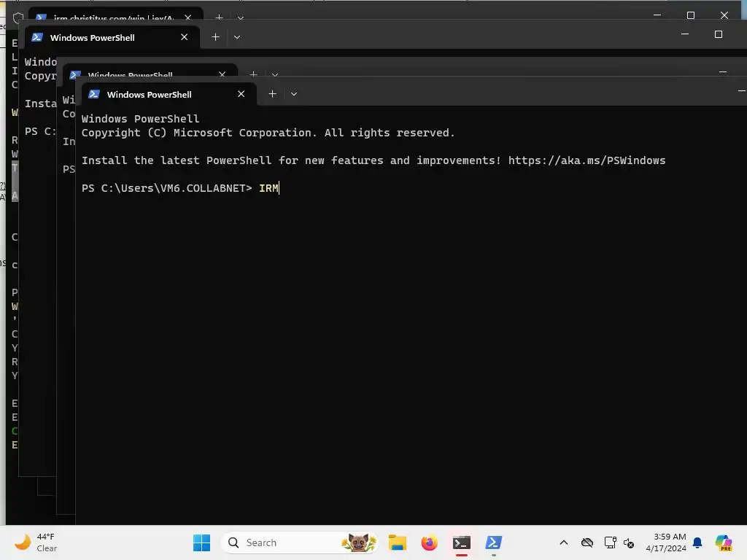Open the notifications bell icon
Screen dimensions: 747x560
(x=697, y=542)
